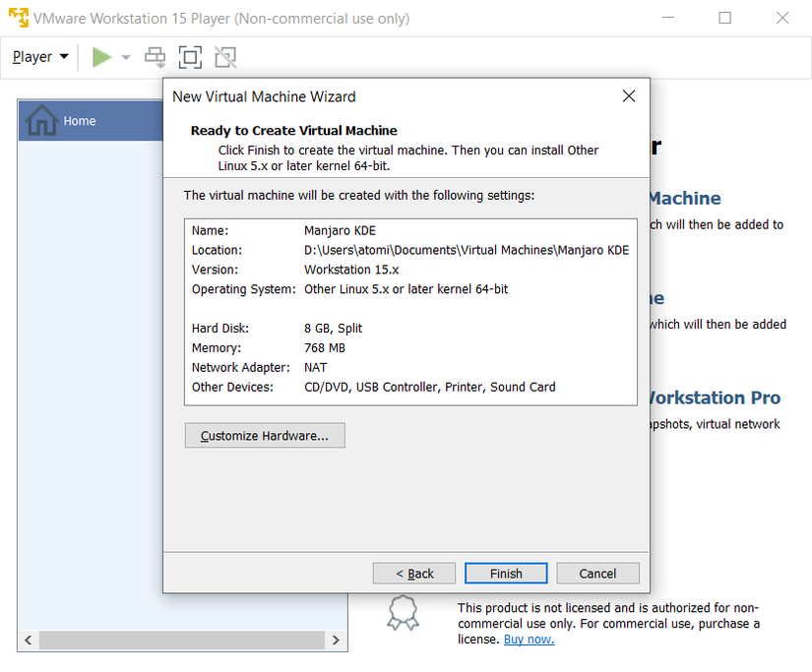Enter full screen mode via toolbar icon

coord(190,57)
